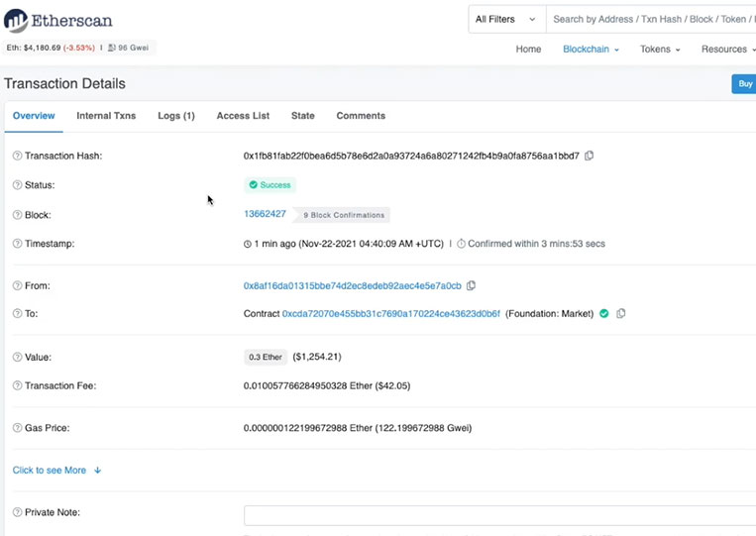Click the down arrow icon after Click to see More
Image resolution: width=756 pixels, height=536 pixels.
pos(97,470)
